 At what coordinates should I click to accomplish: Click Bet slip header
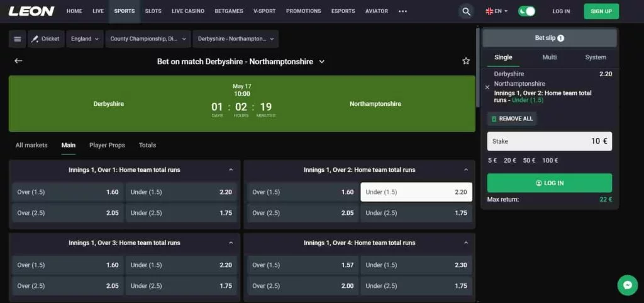pos(550,38)
